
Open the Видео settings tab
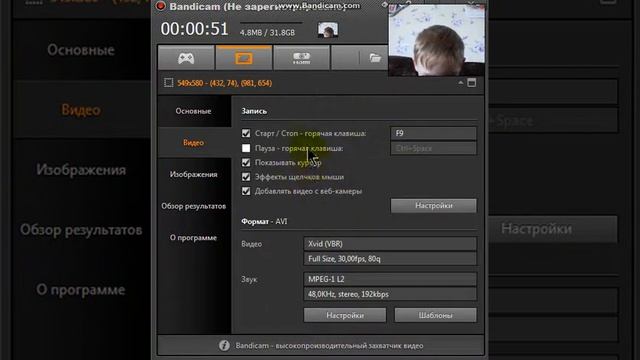(193, 142)
